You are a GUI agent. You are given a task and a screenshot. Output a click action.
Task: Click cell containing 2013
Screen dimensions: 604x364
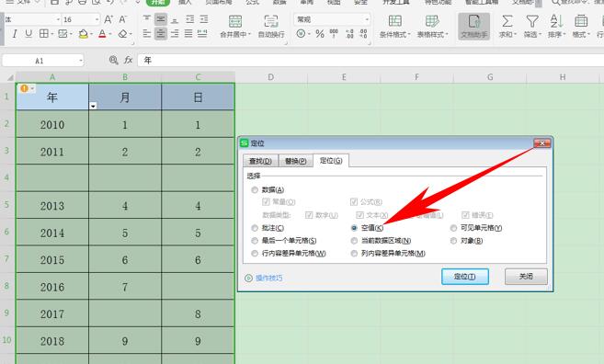[x=52, y=205]
